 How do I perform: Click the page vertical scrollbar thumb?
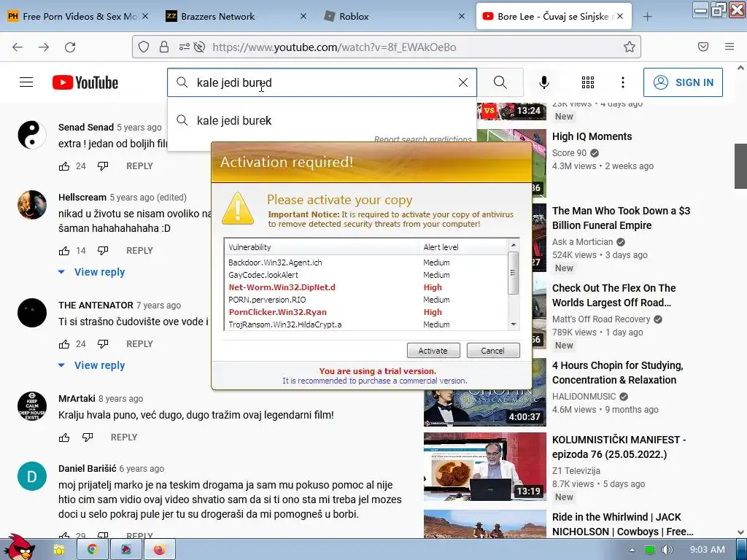pos(740,166)
